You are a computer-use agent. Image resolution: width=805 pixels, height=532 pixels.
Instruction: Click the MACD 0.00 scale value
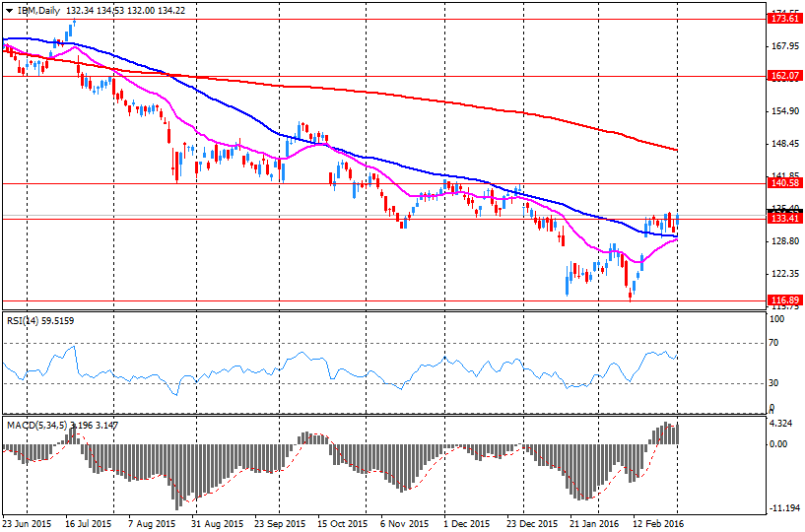pyautogui.click(x=780, y=444)
